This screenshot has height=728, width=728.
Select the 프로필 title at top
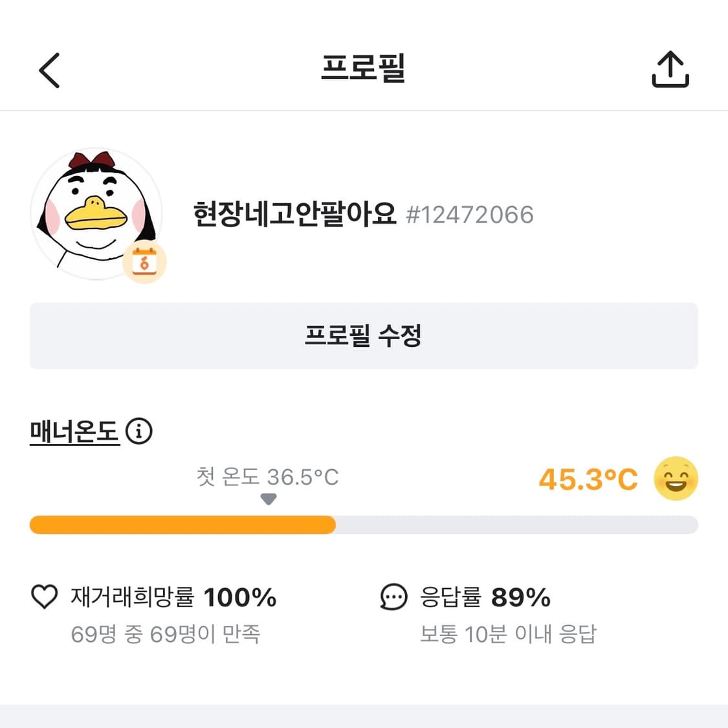tap(364, 69)
